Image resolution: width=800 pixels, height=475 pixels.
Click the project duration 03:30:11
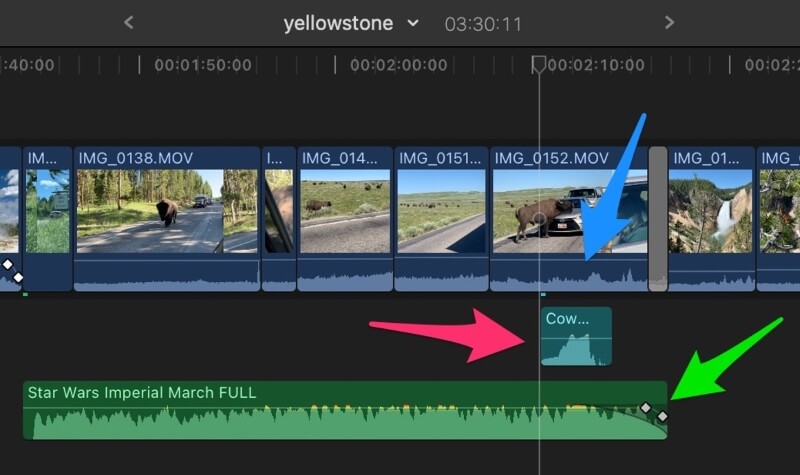pos(483,24)
